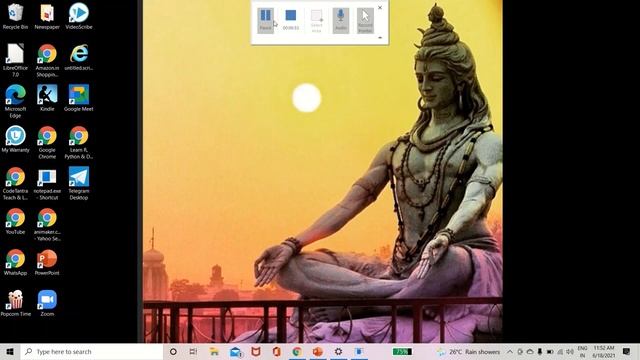Screen dimensions: 640x360
Task: Open the notification center icon
Action: [x=627, y=351]
